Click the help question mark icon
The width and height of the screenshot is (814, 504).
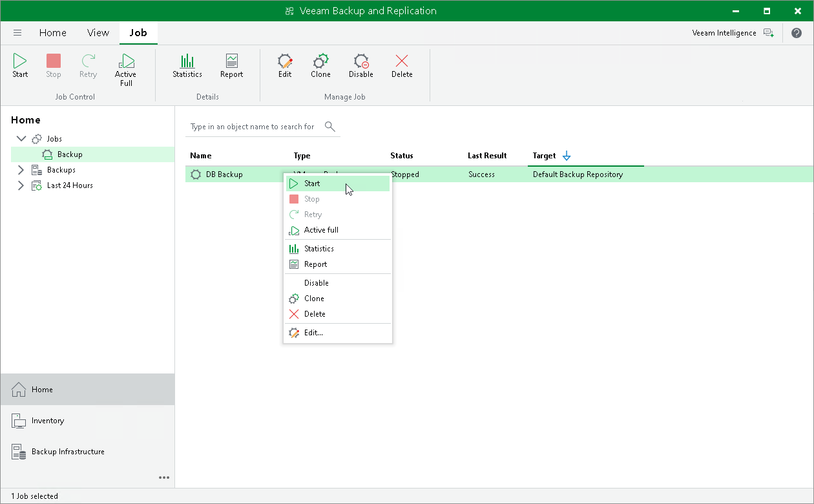pyautogui.click(x=797, y=32)
